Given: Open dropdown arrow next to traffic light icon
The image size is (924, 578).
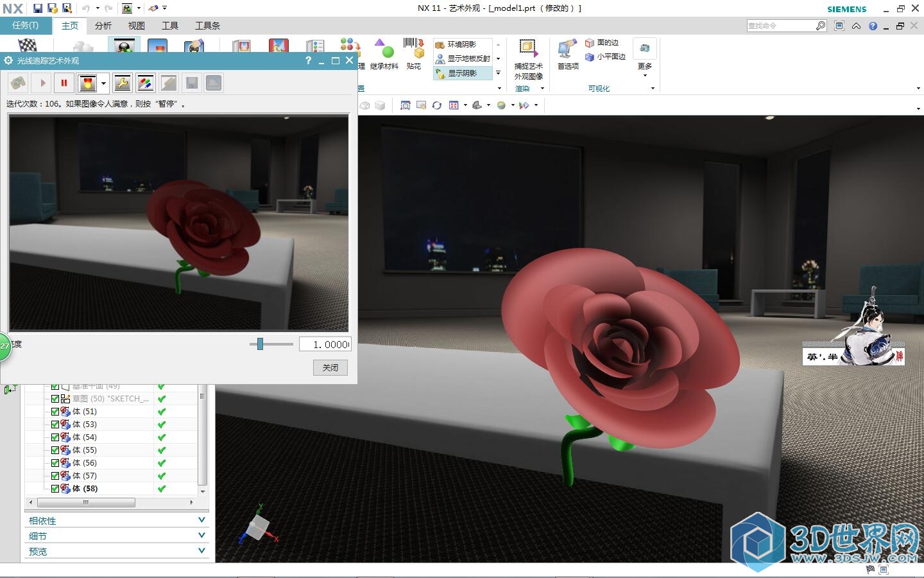Looking at the screenshot, I should tap(103, 83).
